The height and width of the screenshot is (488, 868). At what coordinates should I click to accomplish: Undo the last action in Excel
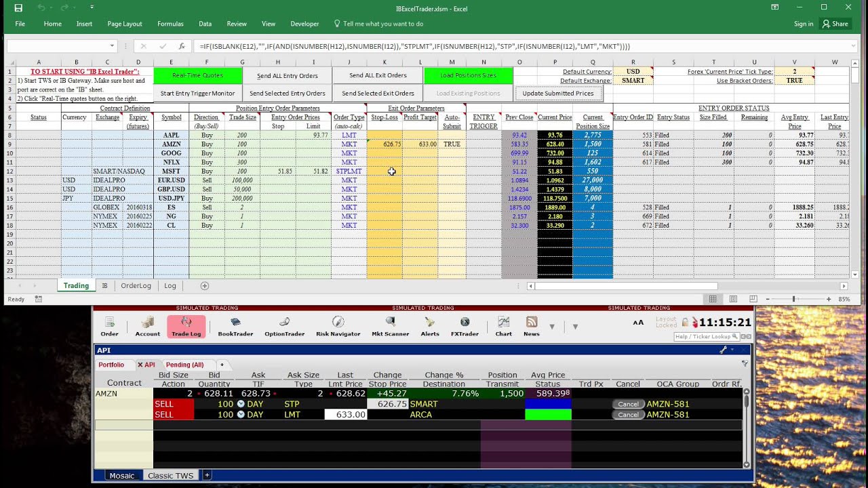point(42,8)
